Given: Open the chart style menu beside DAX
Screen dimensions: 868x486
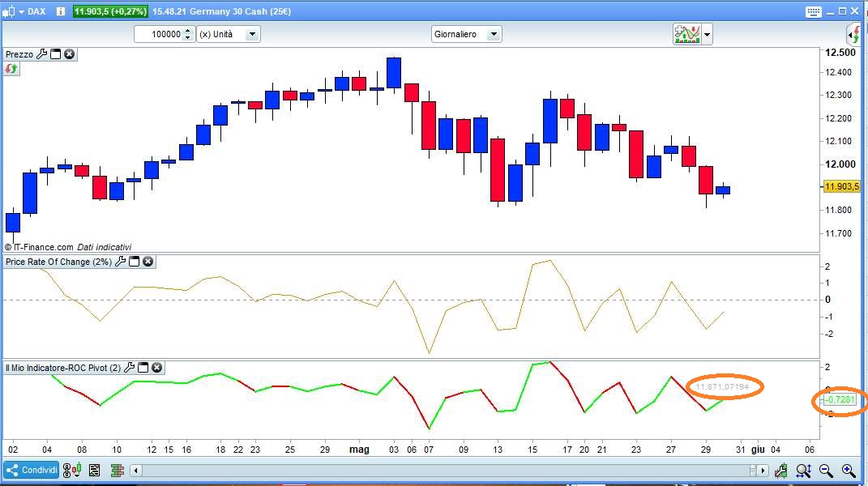Looking at the screenshot, I should click(12, 11).
